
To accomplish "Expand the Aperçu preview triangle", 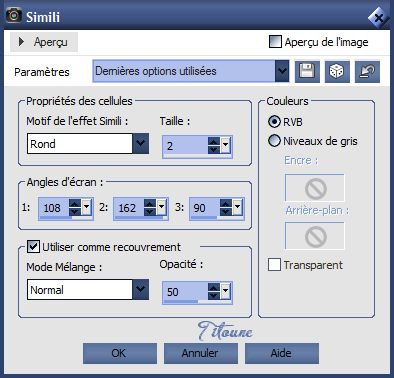I will click(x=21, y=42).
